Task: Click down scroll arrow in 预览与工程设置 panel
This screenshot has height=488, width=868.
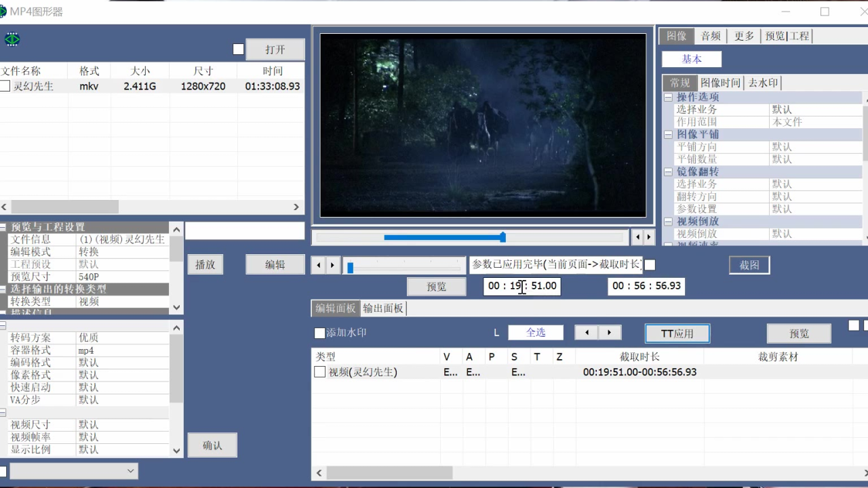Action: tap(176, 307)
